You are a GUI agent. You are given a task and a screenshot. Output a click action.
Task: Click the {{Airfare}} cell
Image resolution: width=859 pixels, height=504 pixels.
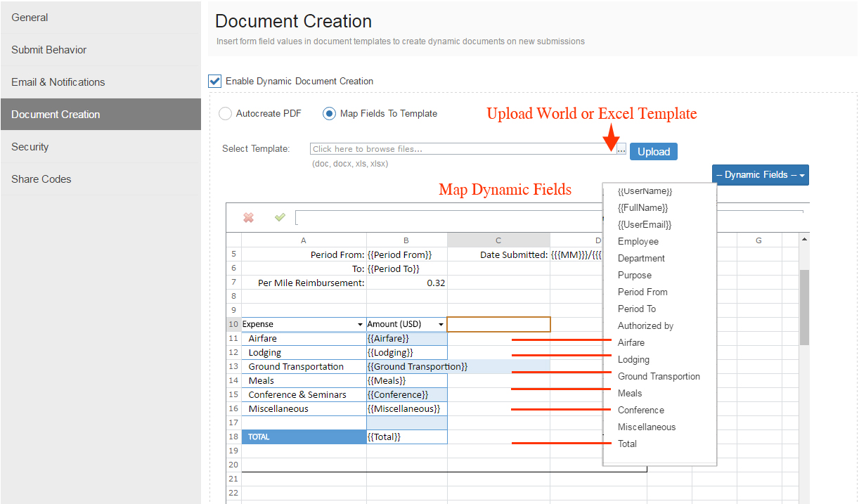point(407,339)
